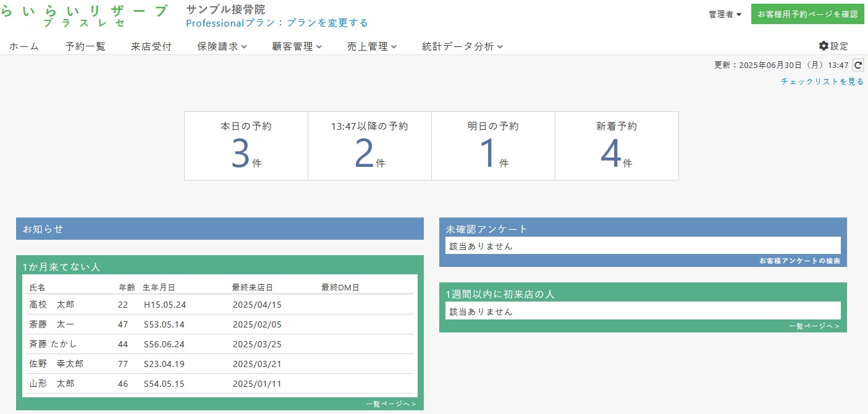The image size is (868, 414).
Task: Click the プランを変更する link
Action: click(327, 23)
